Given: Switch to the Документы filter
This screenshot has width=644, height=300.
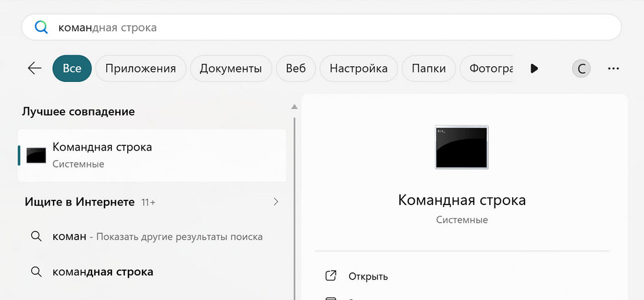Looking at the screenshot, I should (x=231, y=69).
